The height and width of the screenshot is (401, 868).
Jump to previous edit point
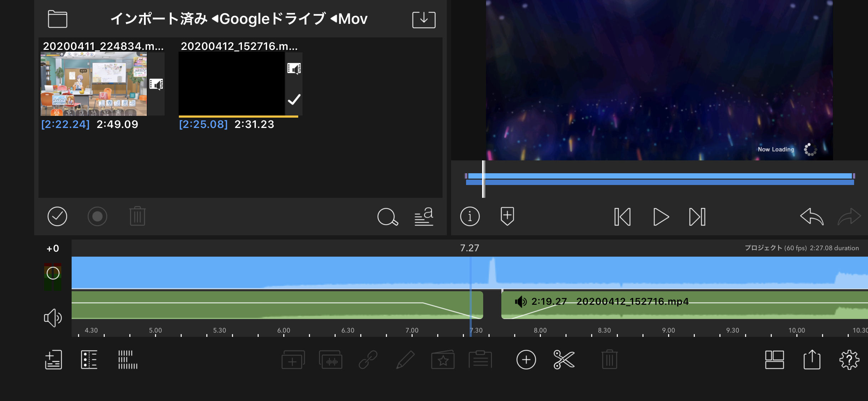pos(622,217)
